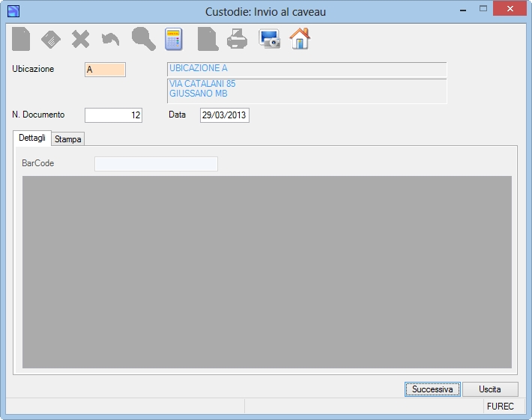This screenshot has width=532, height=420.
Task: Click the printer icon
Action: tap(238, 40)
